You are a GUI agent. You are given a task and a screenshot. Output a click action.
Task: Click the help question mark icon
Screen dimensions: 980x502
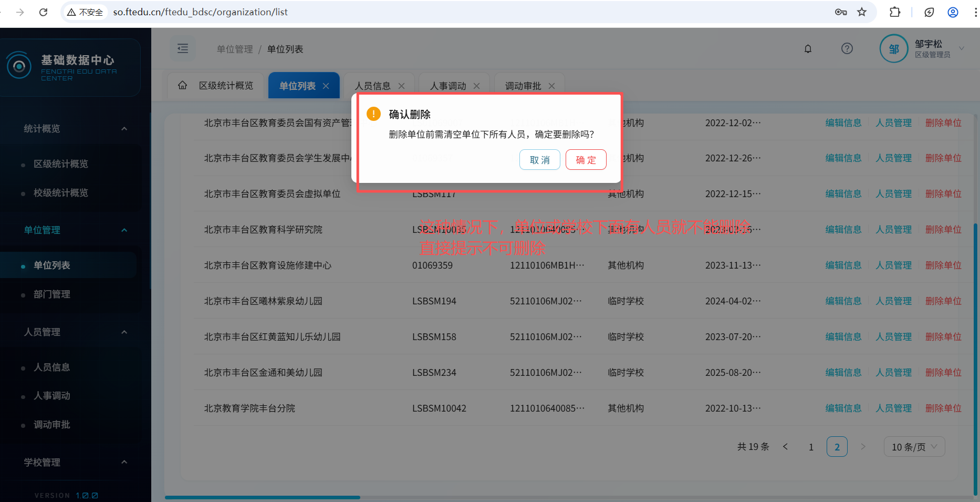coord(847,49)
